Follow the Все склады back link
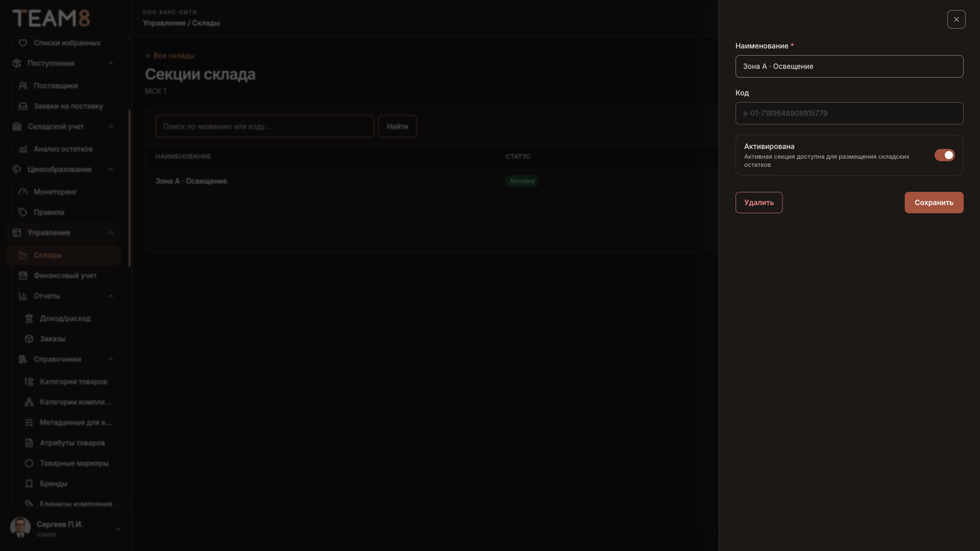 tap(170, 56)
